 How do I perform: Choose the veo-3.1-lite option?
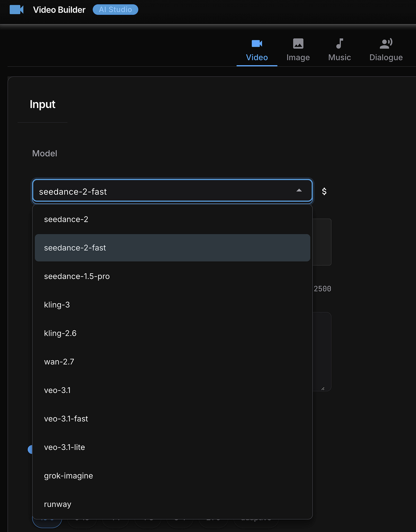pyautogui.click(x=172, y=447)
